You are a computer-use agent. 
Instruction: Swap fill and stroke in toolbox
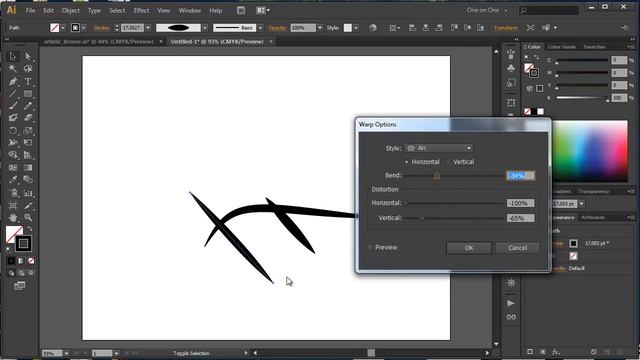pos(30,229)
